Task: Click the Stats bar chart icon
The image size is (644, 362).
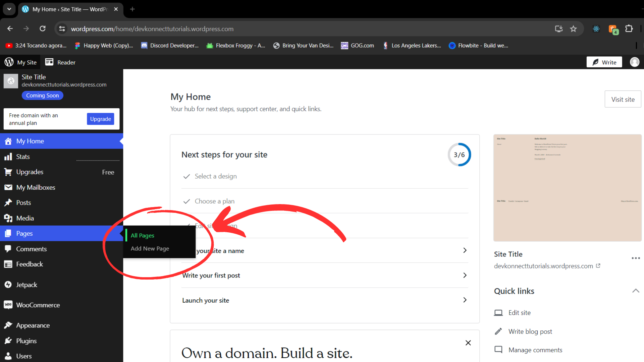Action: coord(8,157)
